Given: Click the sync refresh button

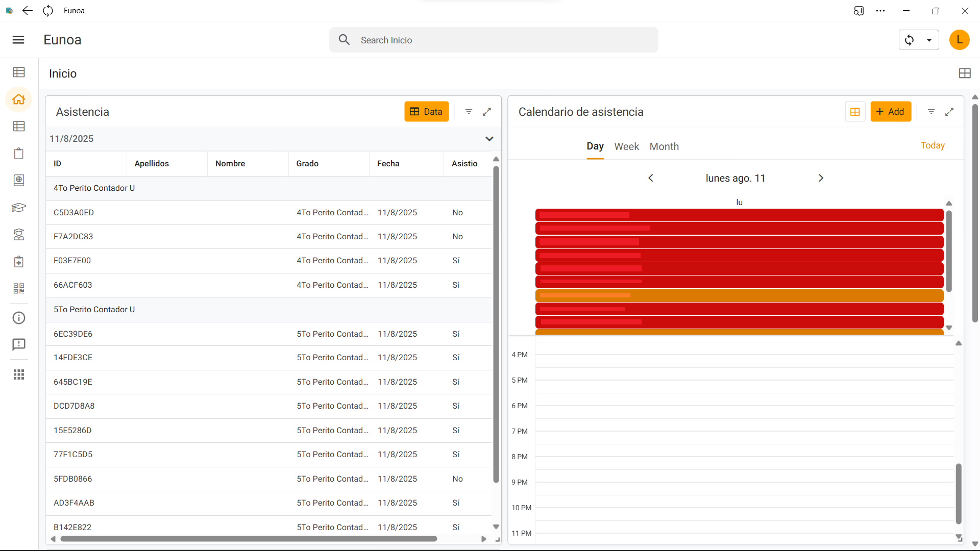Looking at the screenshot, I should [x=909, y=40].
